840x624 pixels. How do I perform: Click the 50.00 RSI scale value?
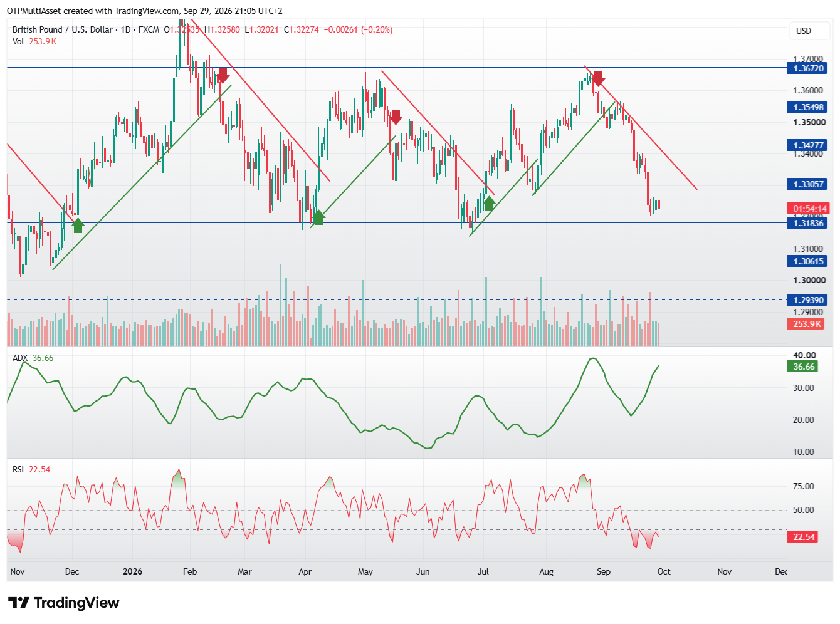click(x=804, y=510)
